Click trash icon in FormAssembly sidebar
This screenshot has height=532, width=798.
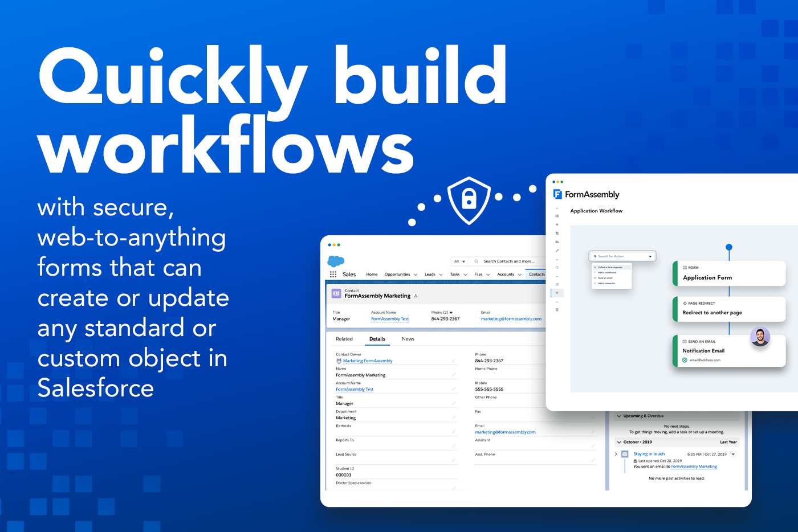pyautogui.click(x=557, y=310)
